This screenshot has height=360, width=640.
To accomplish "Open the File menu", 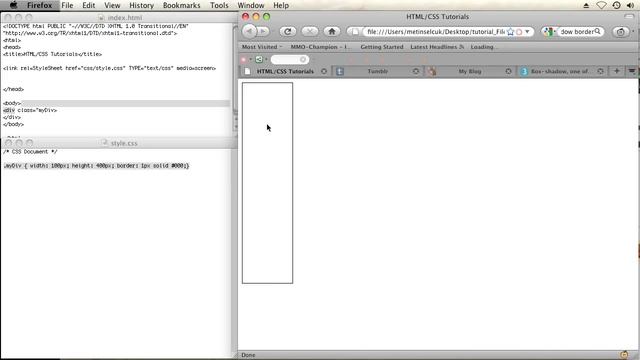I will [x=67, y=5].
